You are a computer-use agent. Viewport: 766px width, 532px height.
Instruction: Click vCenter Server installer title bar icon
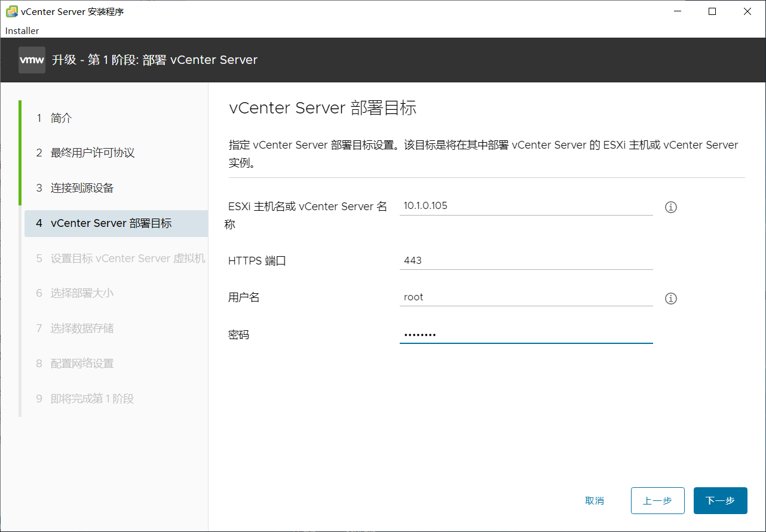click(x=11, y=11)
